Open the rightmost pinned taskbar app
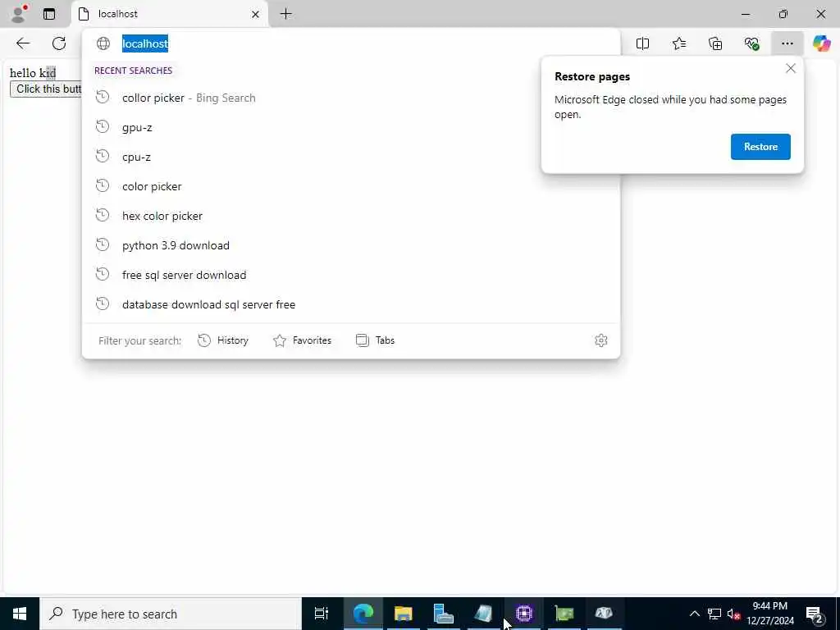 coord(604,614)
